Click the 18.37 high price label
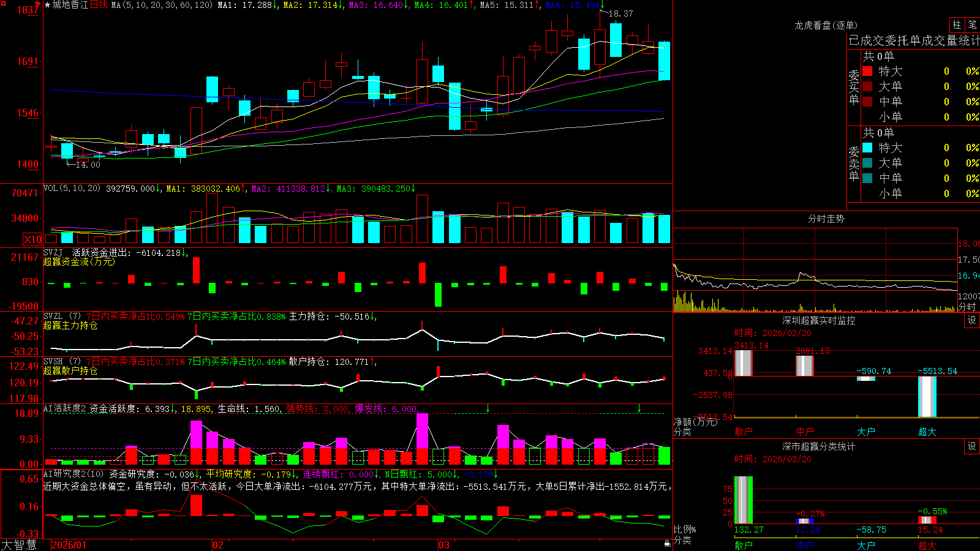The width and height of the screenshot is (980, 551). [x=621, y=13]
